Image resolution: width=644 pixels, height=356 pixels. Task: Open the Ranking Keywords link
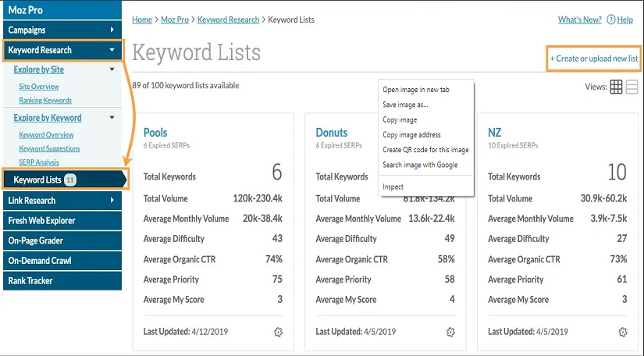[x=45, y=100]
